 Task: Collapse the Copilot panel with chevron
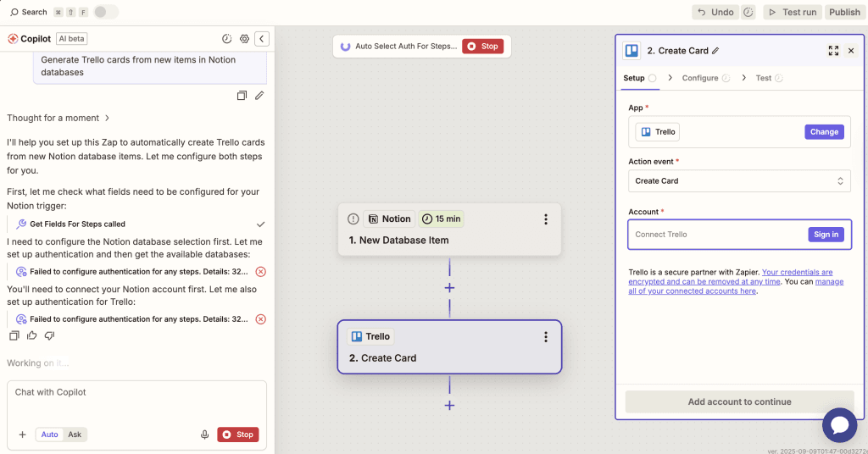(262, 39)
